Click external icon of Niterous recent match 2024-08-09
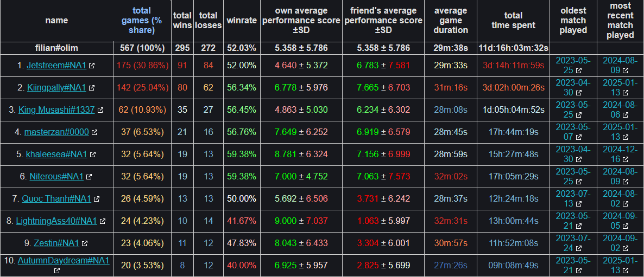Viewport: 644px width, 277px height. tap(625, 182)
